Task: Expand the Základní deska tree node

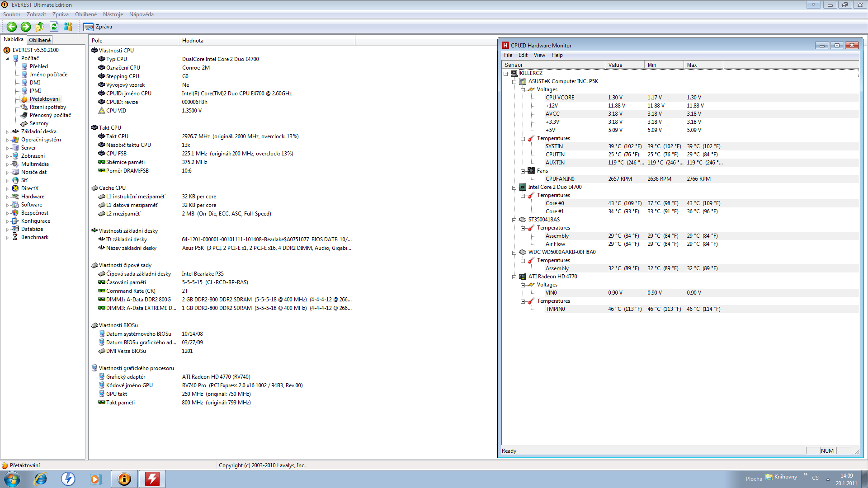Action: (x=7, y=132)
